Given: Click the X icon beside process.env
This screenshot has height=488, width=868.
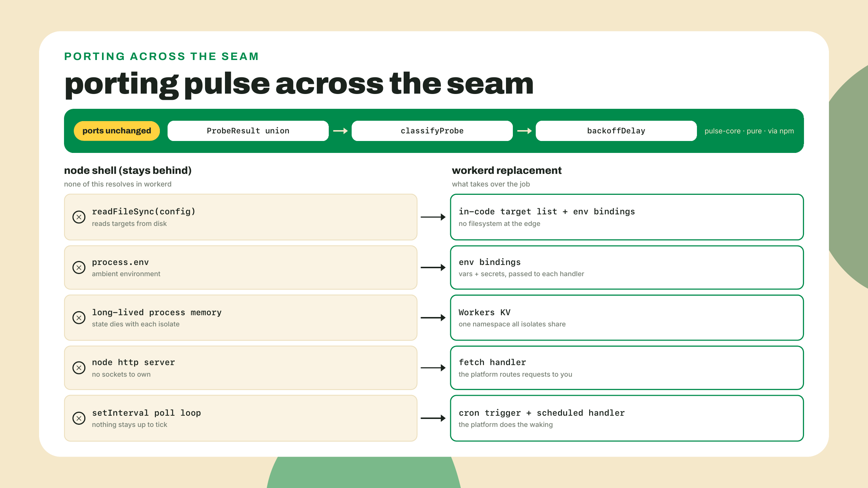Looking at the screenshot, I should point(79,267).
